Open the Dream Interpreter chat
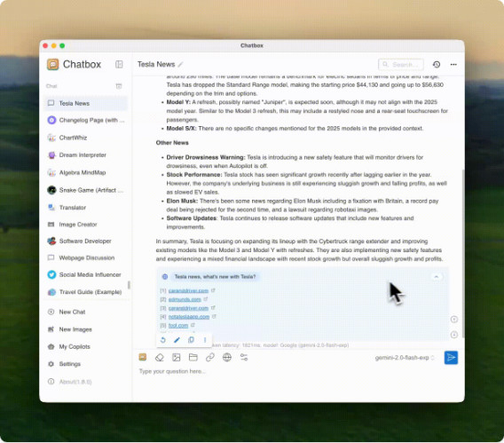The height and width of the screenshot is (443, 504). [85, 155]
